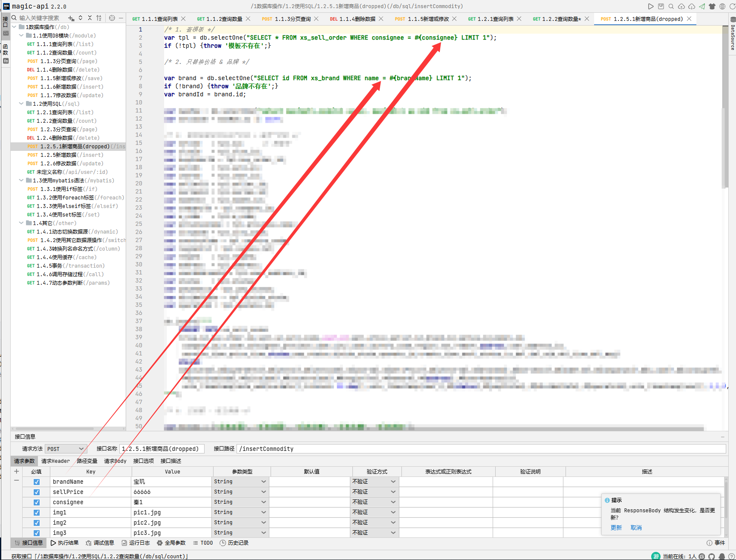Open global search magnifier in top toolbar
Screen dimensions: 736x560
(671, 6)
